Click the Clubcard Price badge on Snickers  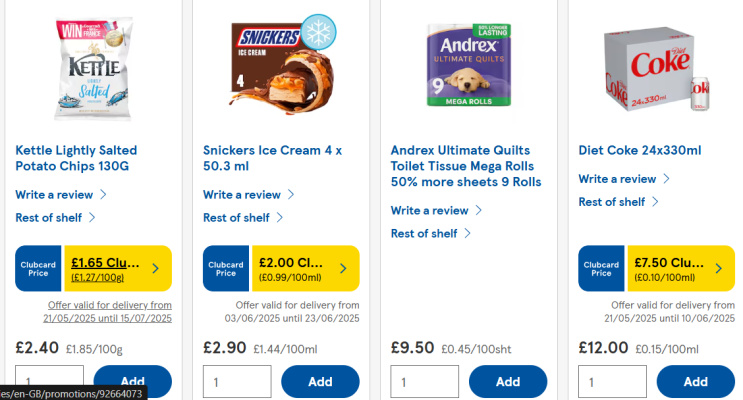(227, 268)
